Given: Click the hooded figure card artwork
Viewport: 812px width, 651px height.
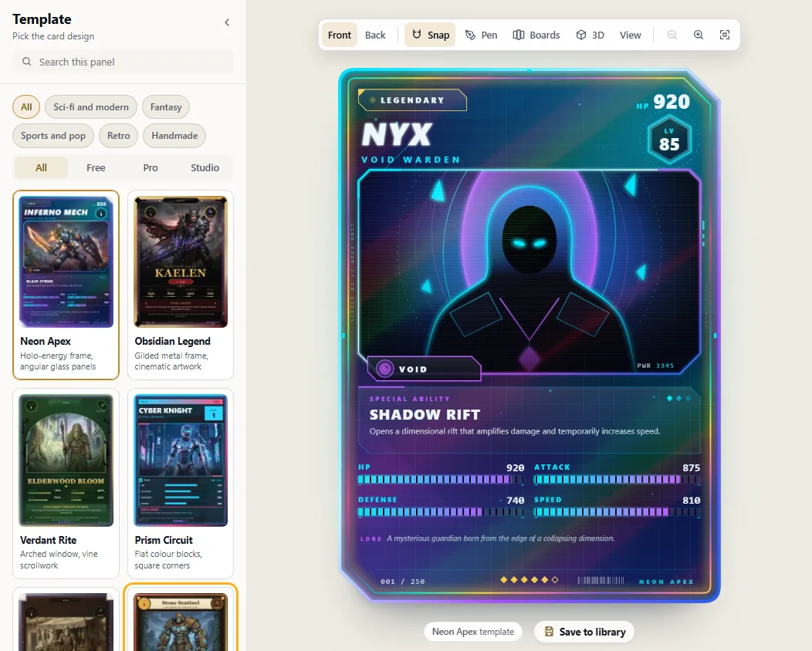Looking at the screenshot, I should [x=529, y=272].
